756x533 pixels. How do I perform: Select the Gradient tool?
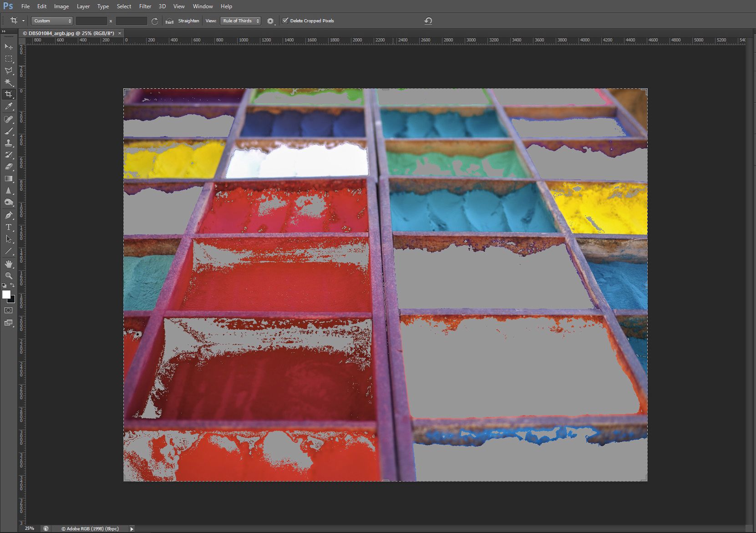[9, 178]
